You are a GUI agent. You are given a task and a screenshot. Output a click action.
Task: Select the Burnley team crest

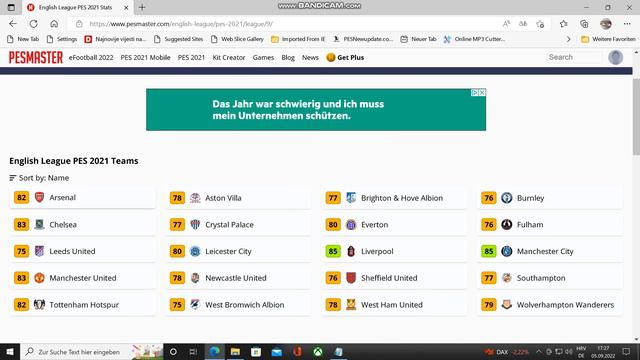pyautogui.click(x=507, y=198)
